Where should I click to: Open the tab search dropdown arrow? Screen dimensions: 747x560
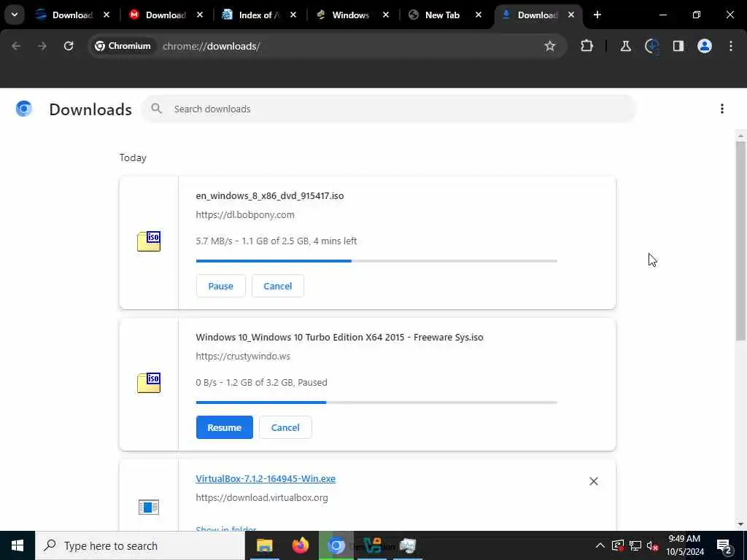(15, 15)
